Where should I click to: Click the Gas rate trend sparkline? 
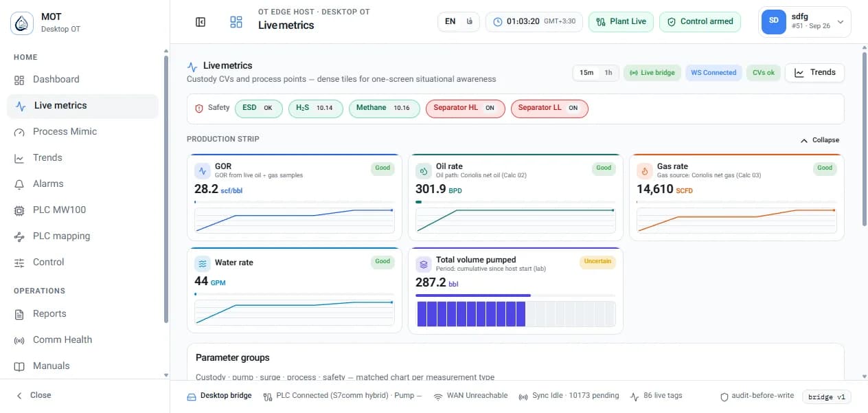[x=736, y=220]
